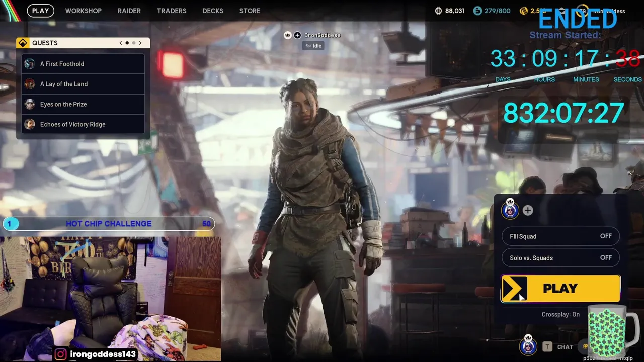This screenshot has width=644, height=362.
Task: Toggle the Fill Squad option
Action: [x=560, y=236]
